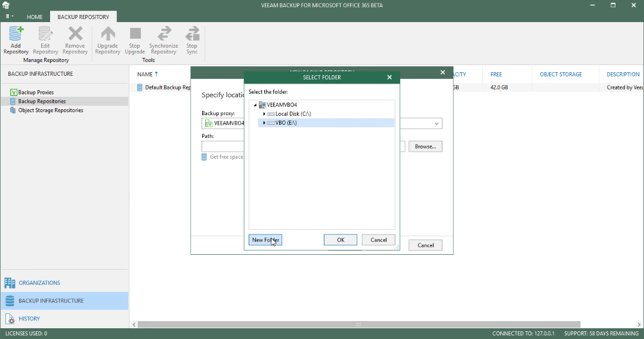Collapse the VEEAMVBO4 tree root

pos(255,105)
